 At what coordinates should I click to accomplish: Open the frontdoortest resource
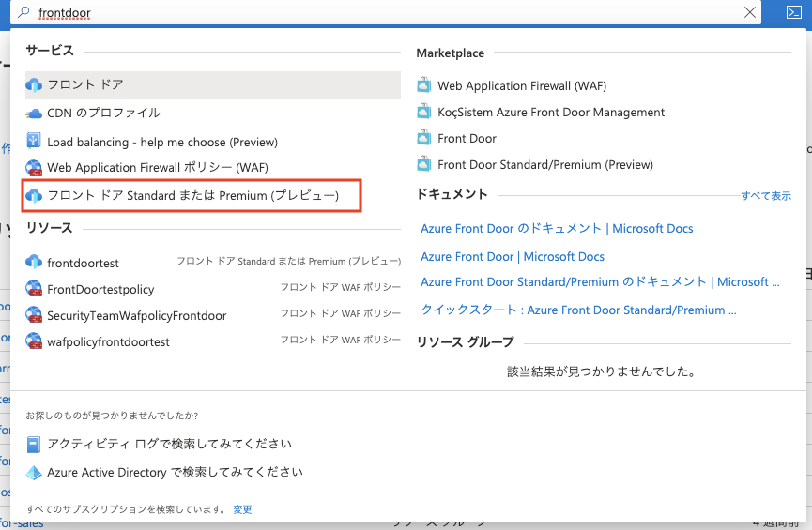(x=83, y=263)
